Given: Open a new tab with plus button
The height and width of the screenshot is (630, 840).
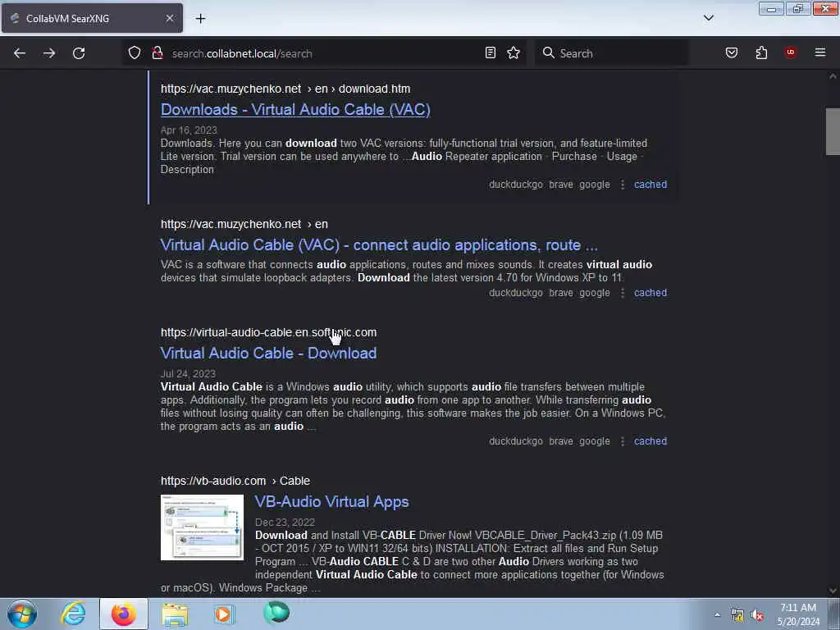Looking at the screenshot, I should tap(200, 18).
